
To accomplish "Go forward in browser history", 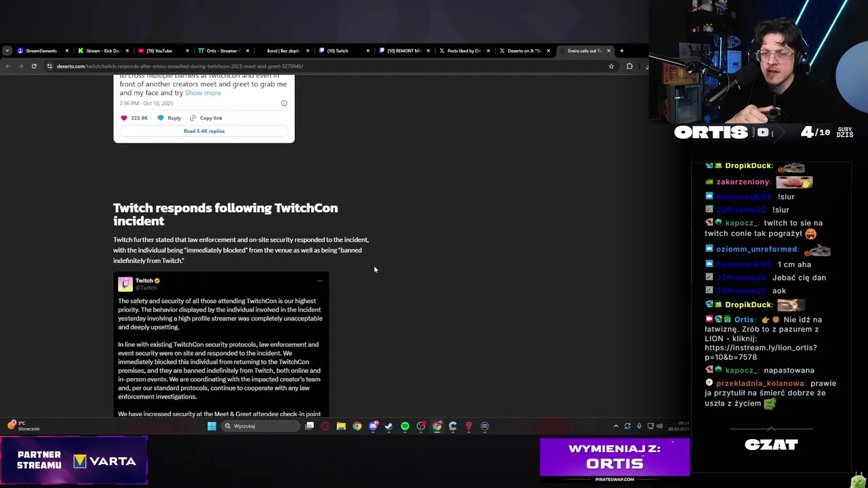I will click(x=20, y=66).
